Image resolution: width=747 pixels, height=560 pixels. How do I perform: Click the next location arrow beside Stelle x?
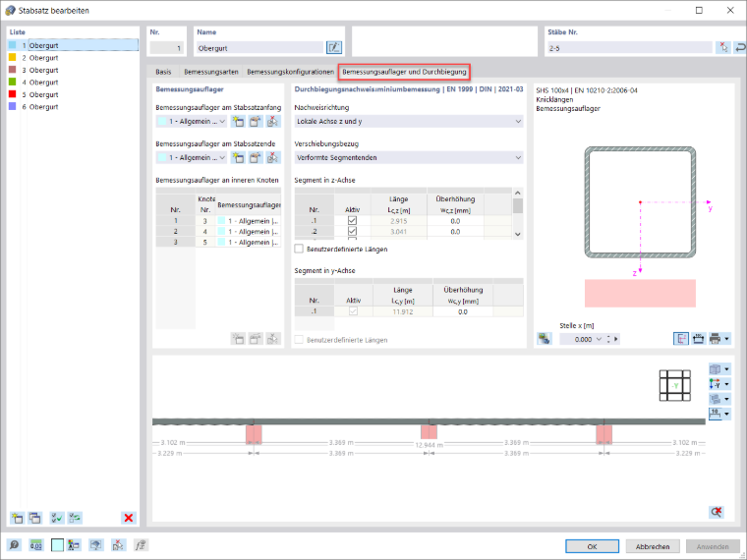tap(616, 339)
